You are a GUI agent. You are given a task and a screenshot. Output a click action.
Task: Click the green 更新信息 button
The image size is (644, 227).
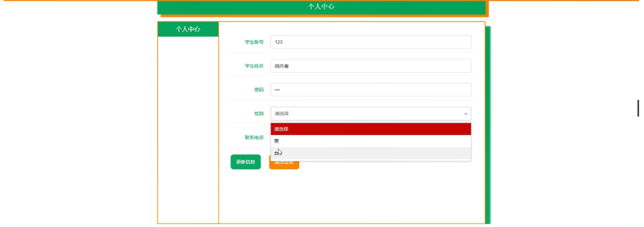point(245,162)
